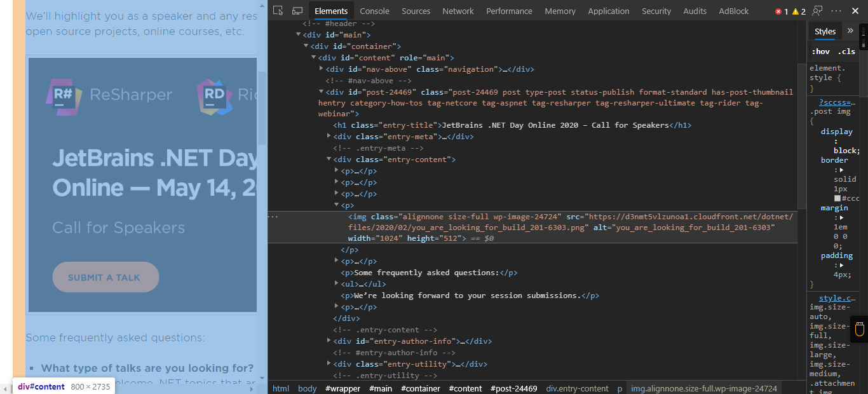Click the #content breadcrumb

[465, 388]
